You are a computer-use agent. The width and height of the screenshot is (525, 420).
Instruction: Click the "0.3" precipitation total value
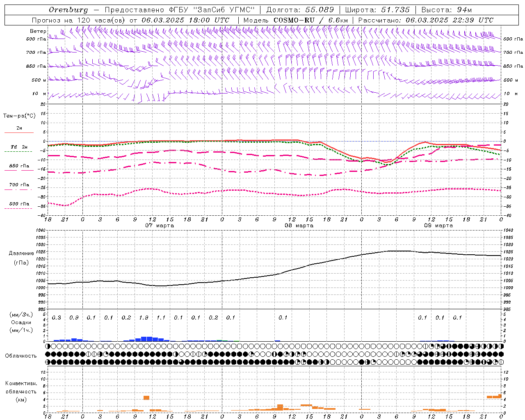click(x=57, y=317)
